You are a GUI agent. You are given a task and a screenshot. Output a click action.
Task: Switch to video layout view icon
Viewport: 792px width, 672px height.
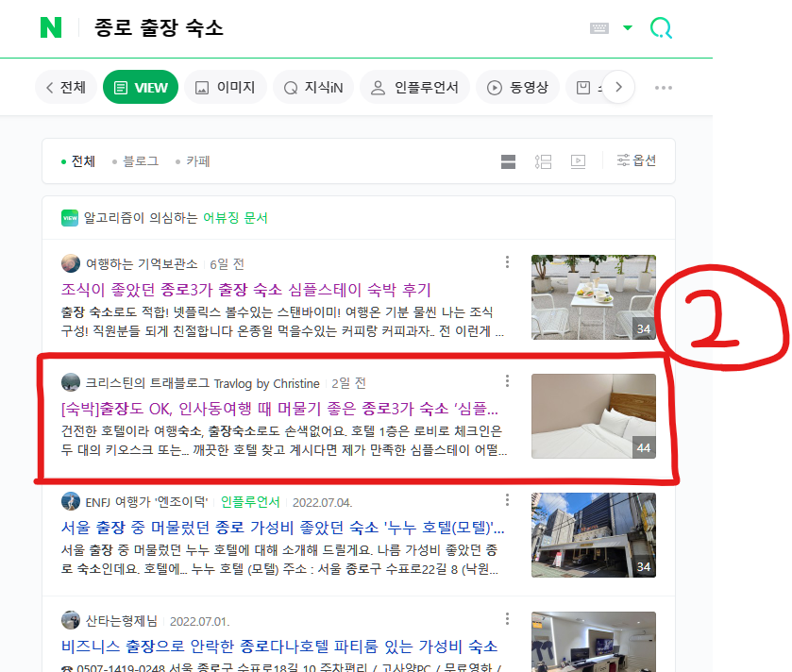(578, 161)
